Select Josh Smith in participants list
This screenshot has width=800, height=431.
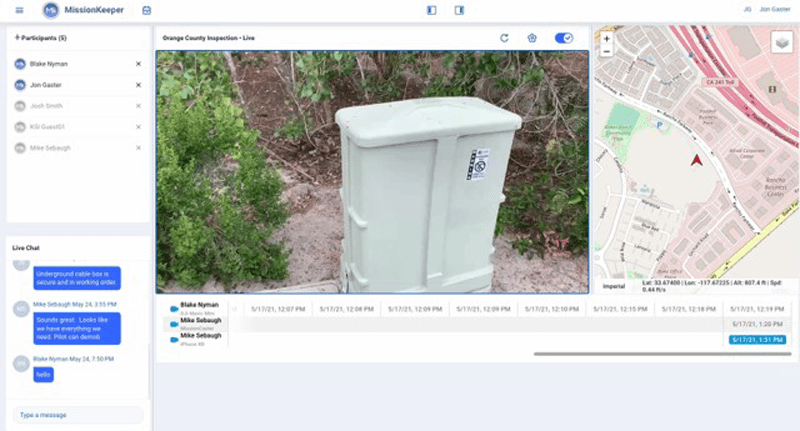pos(46,106)
